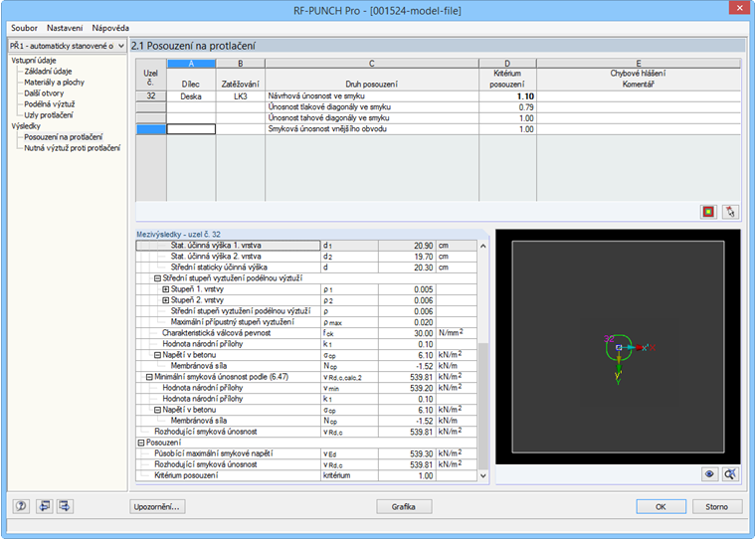This screenshot has height=539, width=756.
Task: Select node number 32 row header
Action: pos(151,95)
